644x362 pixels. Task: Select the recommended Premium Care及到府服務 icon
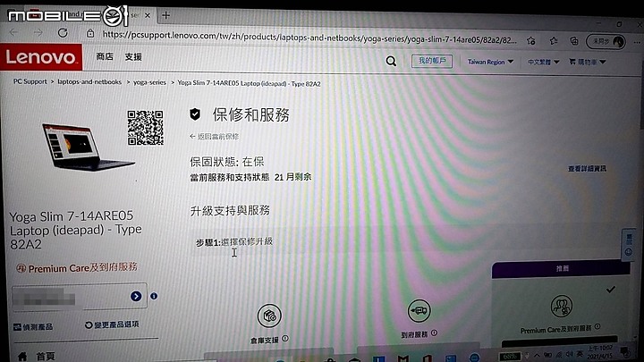[562, 306]
